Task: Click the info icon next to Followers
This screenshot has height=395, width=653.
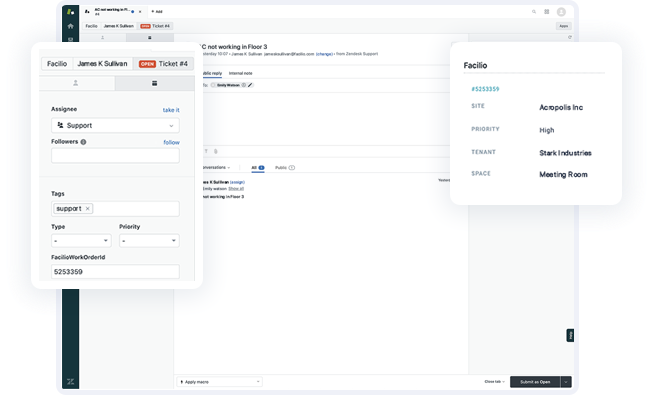Action: click(83, 142)
